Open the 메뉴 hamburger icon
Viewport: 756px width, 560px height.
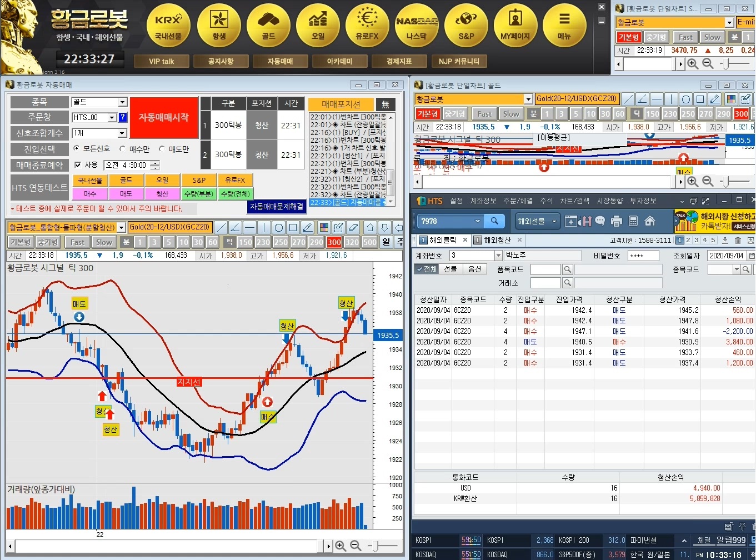coord(564,26)
